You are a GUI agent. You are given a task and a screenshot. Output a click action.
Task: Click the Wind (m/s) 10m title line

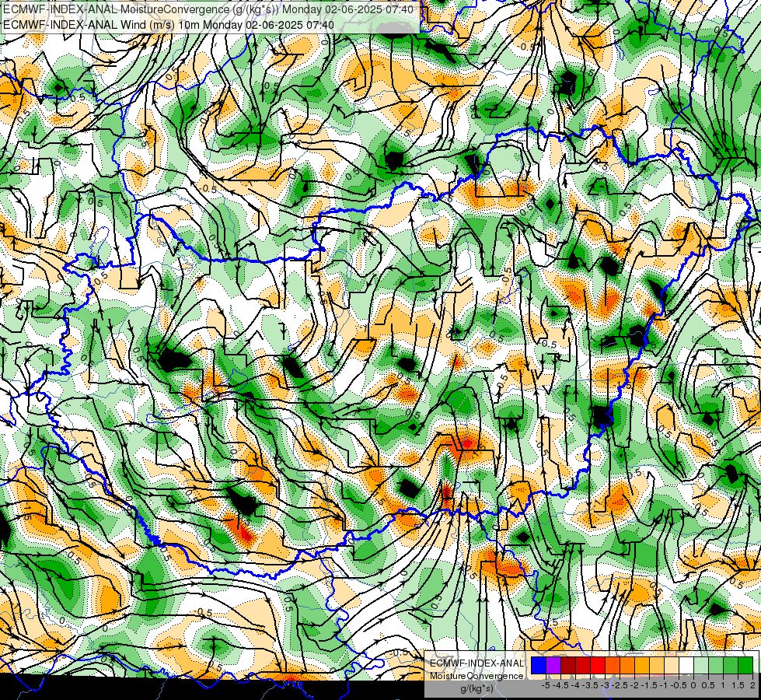click(169, 24)
